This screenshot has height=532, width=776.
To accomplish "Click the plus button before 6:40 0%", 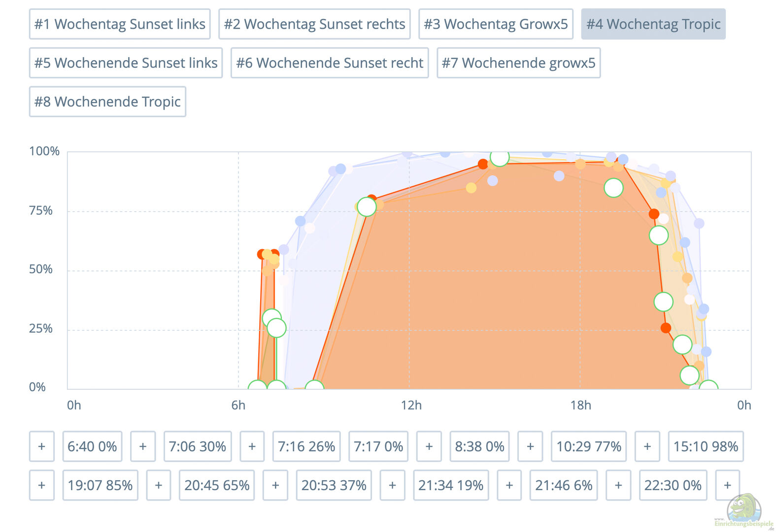I will [42, 446].
